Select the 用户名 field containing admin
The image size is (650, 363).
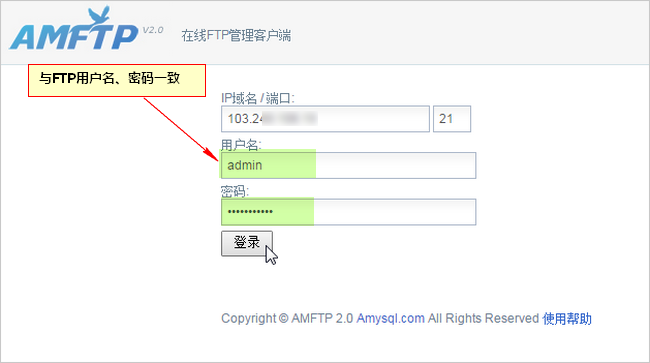pyautogui.click(x=348, y=165)
